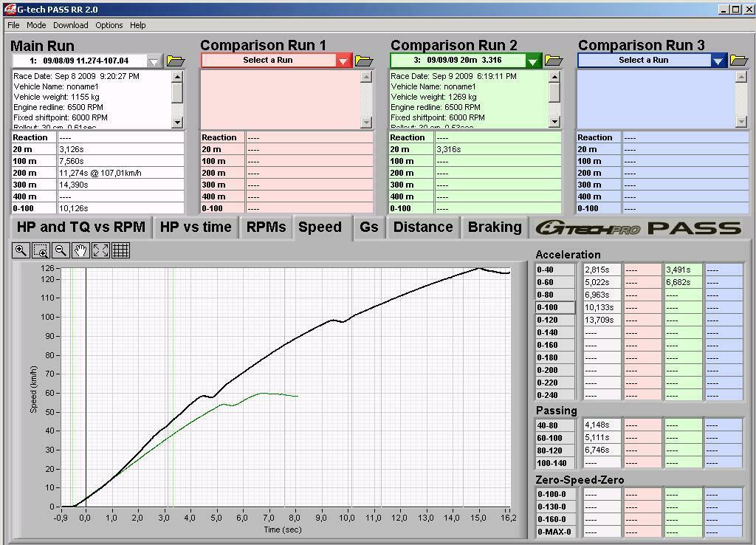The image size is (756, 545).
Task: Click Comparison Run 2 20 m value 3,316s
Action: pos(498,149)
